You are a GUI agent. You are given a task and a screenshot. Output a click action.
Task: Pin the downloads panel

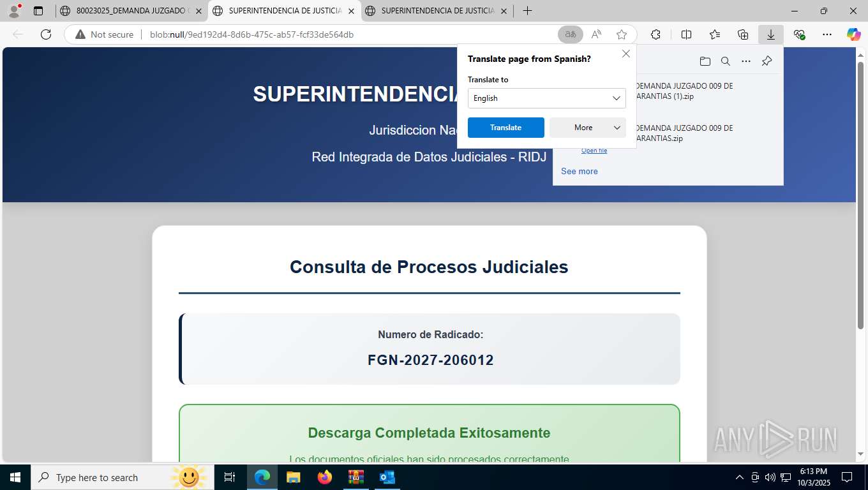tap(767, 61)
